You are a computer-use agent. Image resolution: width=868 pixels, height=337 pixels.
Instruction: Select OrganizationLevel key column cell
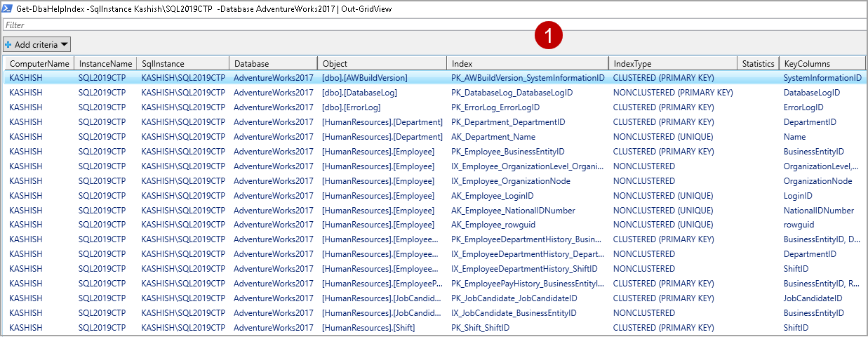pos(821,166)
